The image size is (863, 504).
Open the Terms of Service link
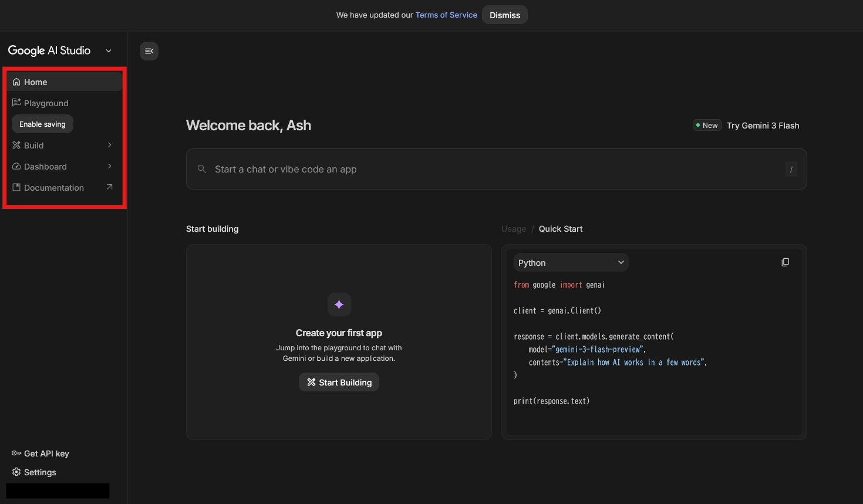tap(446, 15)
